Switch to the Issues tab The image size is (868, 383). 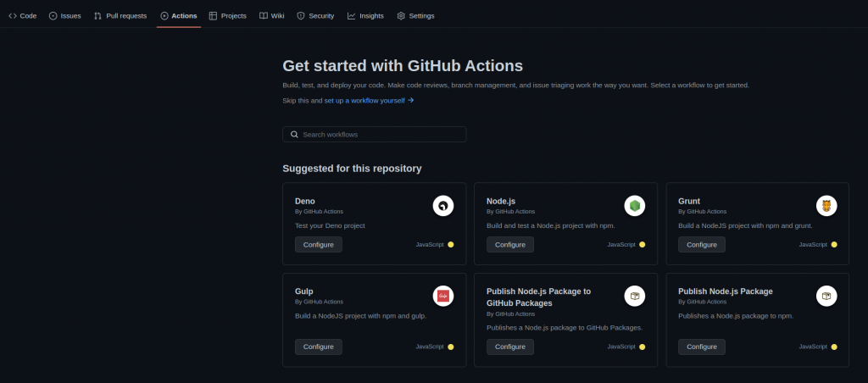point(65,15)
